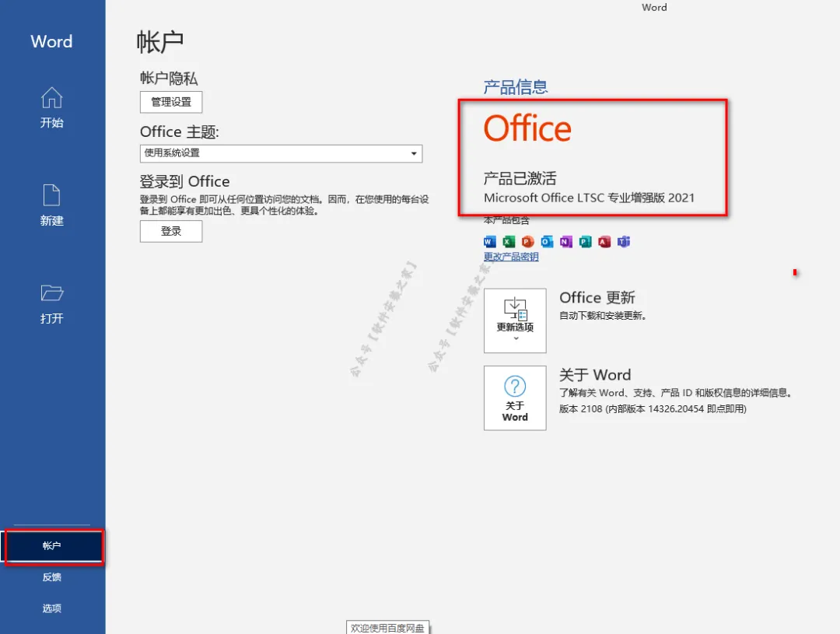Viewport: 840px width, 634px height.
Task: Open the 更新选项 dropdown button
Action: [515, 321]
